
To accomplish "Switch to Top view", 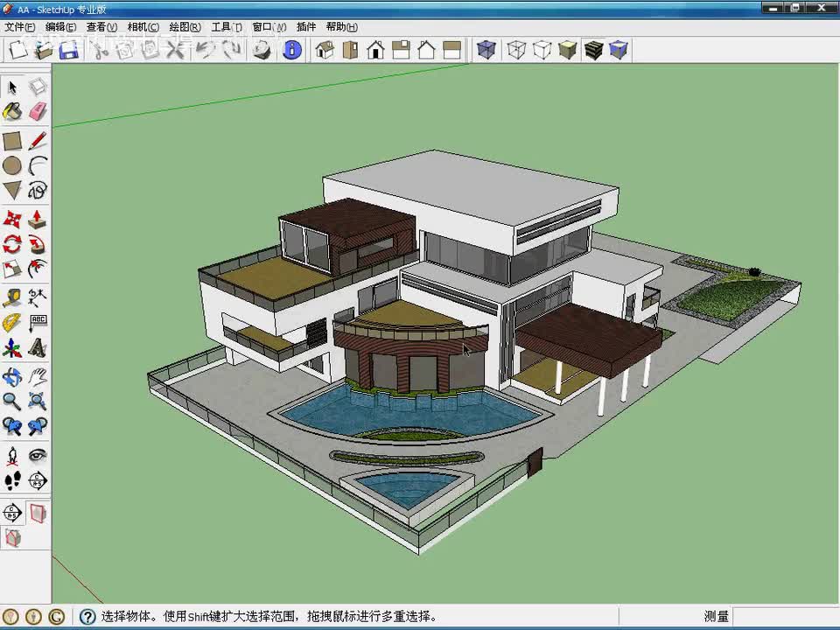I will (x=350, y=50).
